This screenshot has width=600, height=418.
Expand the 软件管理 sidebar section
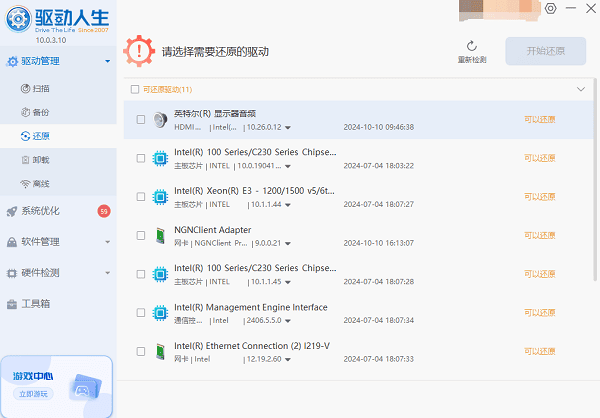coord(107,242)
